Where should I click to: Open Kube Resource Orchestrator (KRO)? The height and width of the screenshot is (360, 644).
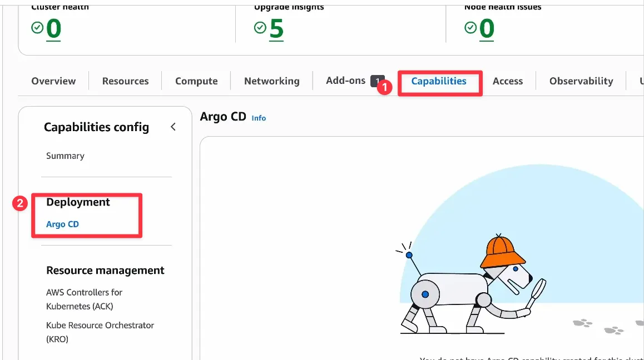point(100,332)
